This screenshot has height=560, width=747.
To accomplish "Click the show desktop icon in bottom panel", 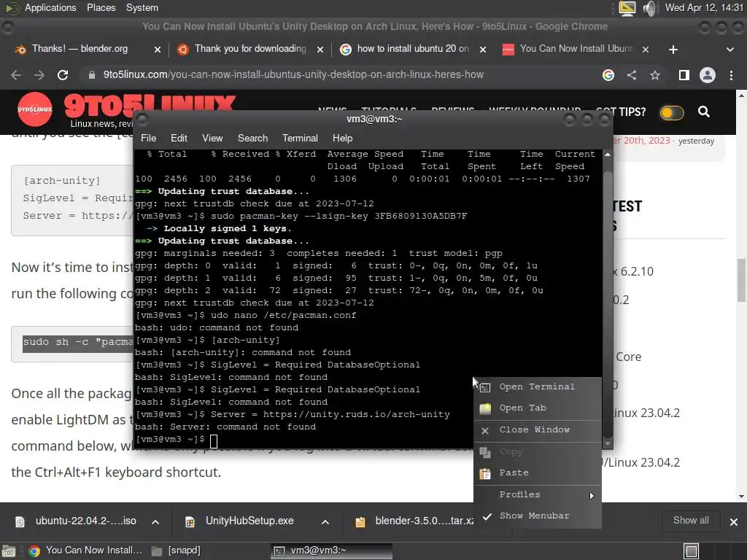I will point(9,551).
